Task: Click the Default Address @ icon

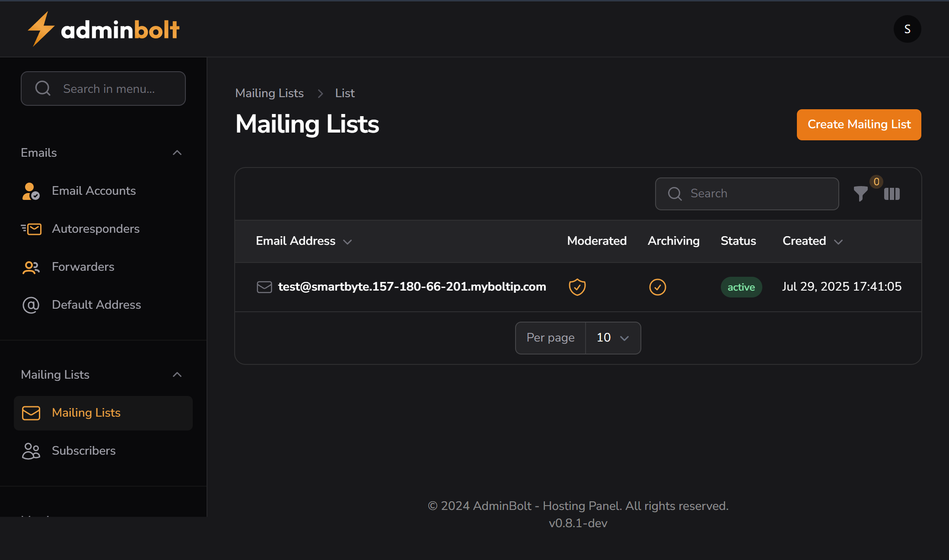Action: (30, 305)
